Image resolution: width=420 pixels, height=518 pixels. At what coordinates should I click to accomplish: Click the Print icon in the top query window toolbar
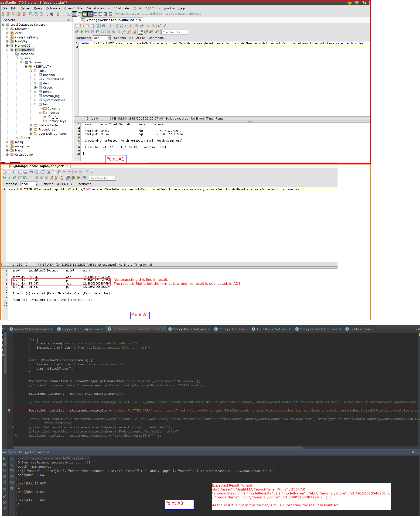[104, 26]
